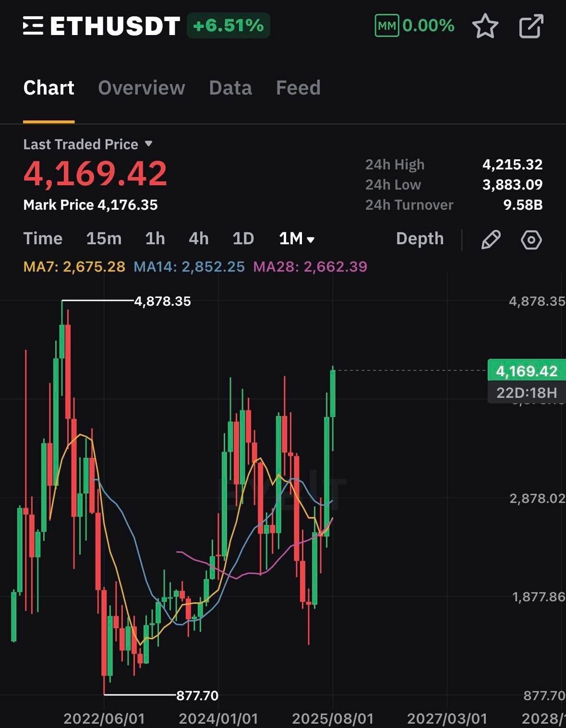
Task: Add ETHUSDT to favorites with star
Action: click(485, 26)
